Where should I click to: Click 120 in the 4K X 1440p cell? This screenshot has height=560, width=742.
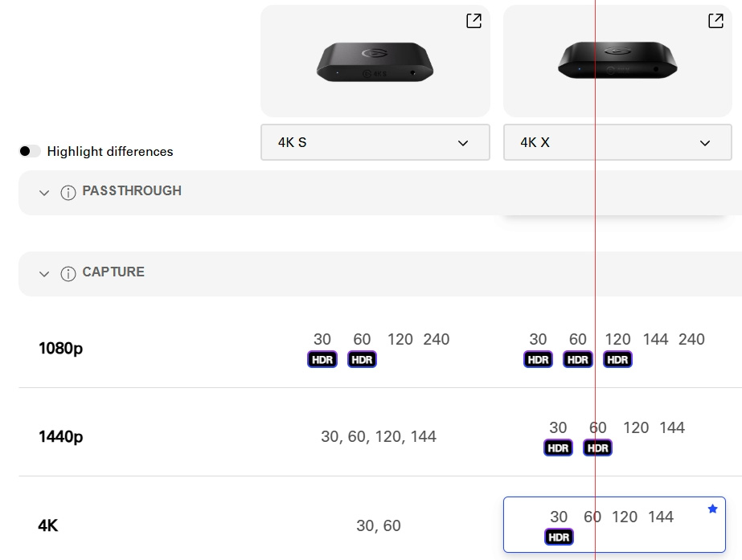click(x=636, y=427)
